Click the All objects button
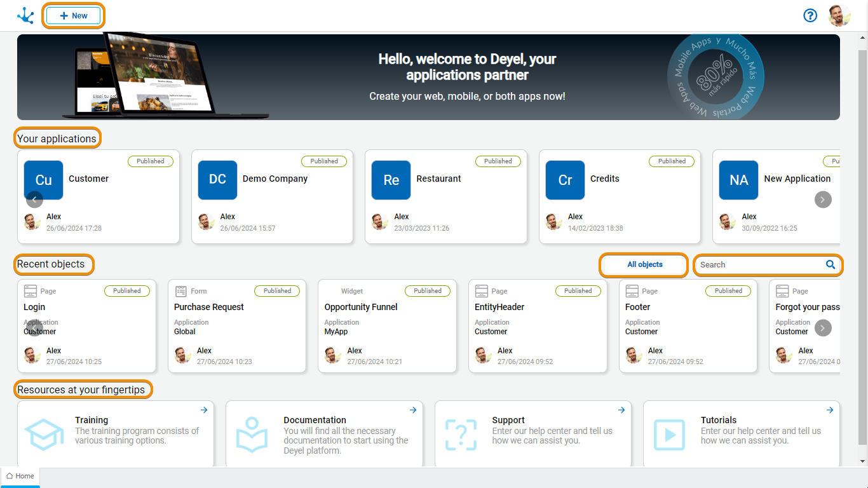Viewport: 868px width, 488px height. [x=644, y=265]
